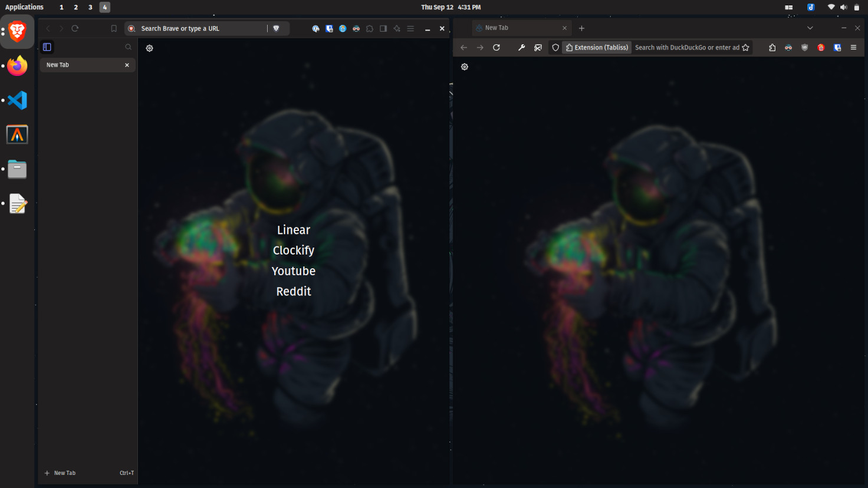
Task: Toggle vertical tabs panel in Brave
Action: point(47,47)
